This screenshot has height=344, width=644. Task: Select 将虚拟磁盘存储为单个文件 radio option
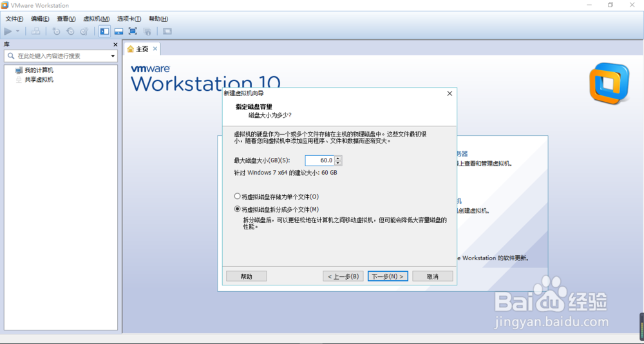click(276, 196)
